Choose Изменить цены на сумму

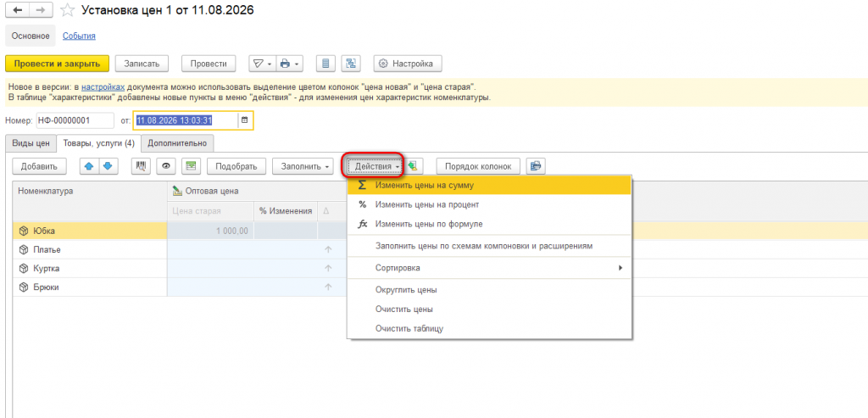click(489, 186)
